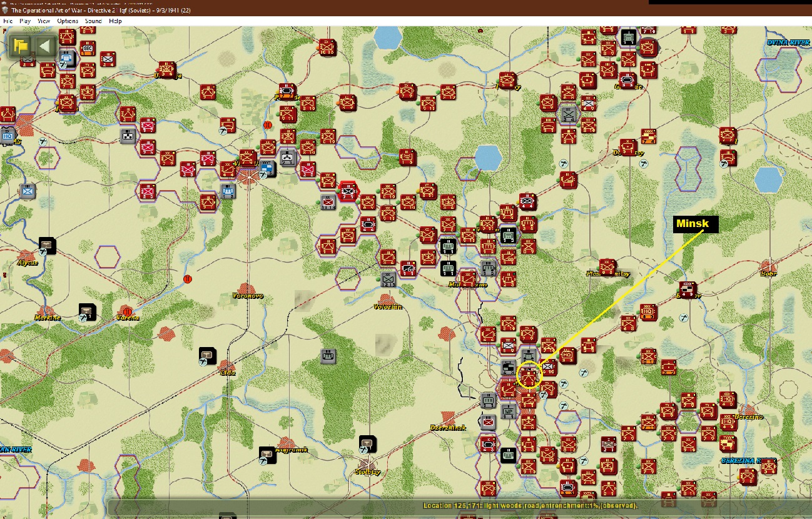Viewport: 812px width, 519px height.
Task: Select the white-symbol unit right of Minsk
Action: 549,367
